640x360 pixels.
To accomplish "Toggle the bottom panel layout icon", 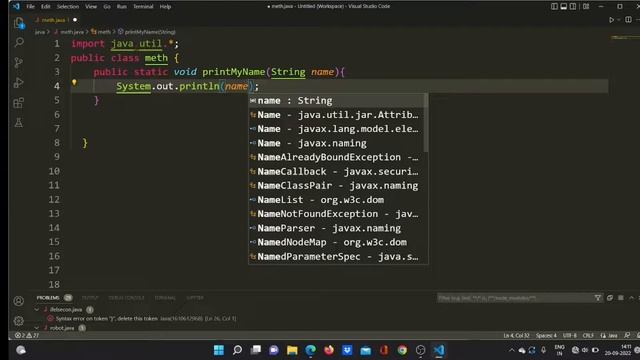I will [x=564, y=7].
